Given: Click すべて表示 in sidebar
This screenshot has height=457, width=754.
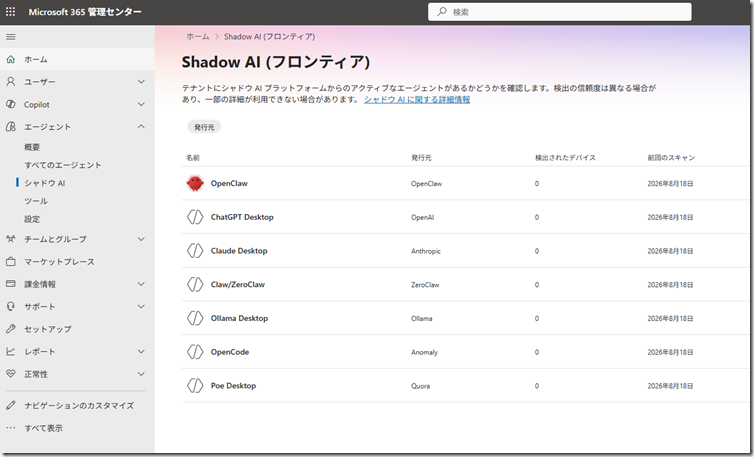Looking at the screenshot, I should click(43, 428).
